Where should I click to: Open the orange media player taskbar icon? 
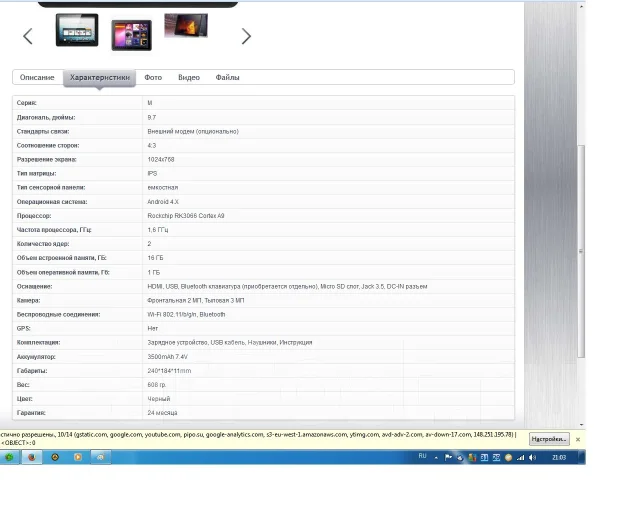point(78,457)
